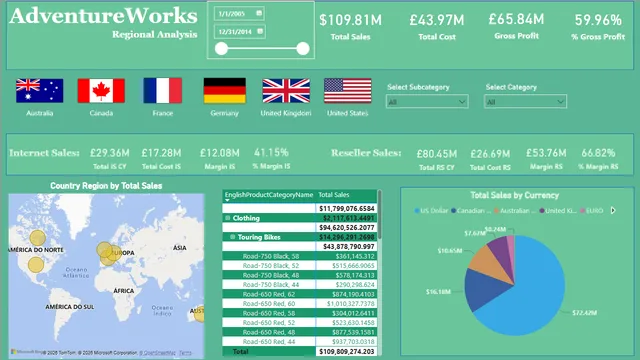Image resolution: width=640 pixels, height=360 pixels.
Task: Click the £80.45M Total RS CY value
Action: [x=437, y=154]
